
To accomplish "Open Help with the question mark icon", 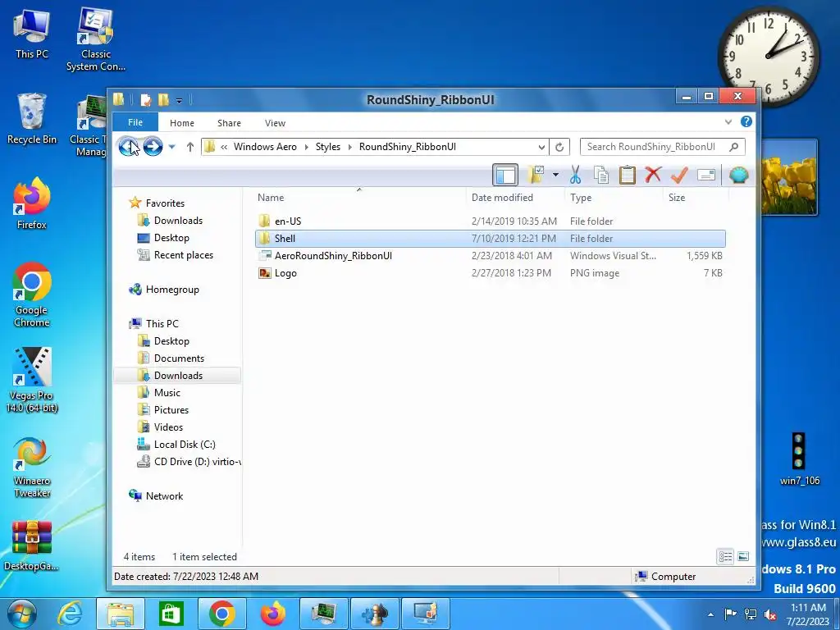I will click(x=746, y=121).
